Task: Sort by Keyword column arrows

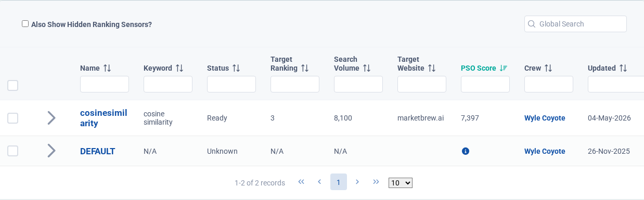Action: click(179, 68)
